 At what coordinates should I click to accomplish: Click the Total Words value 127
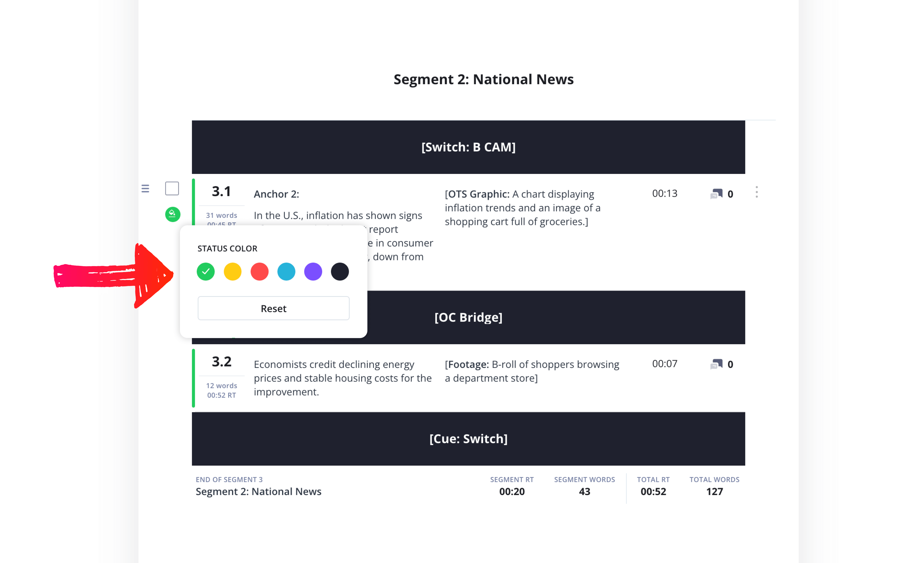714,491
